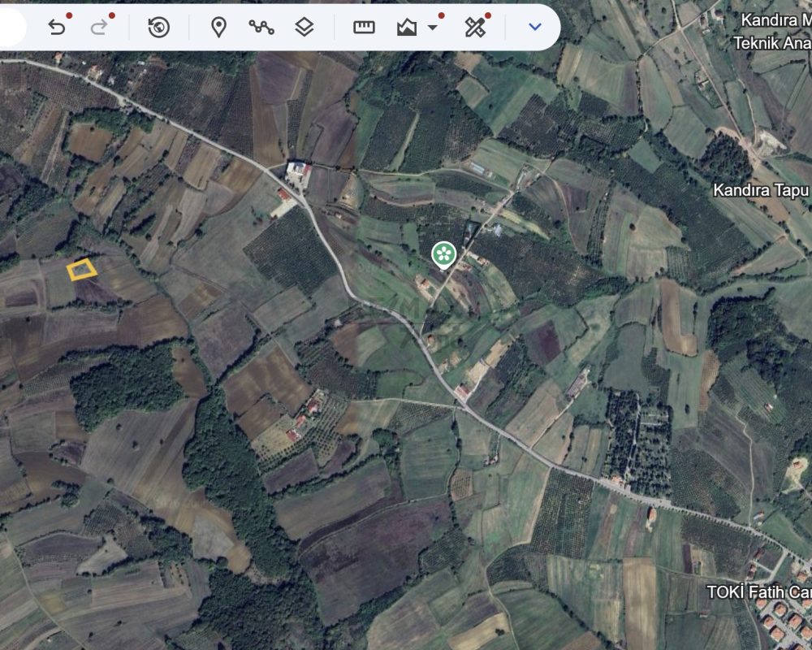The width and height of the screenshot is (812, 650).
Task: Select the yellow outlined polygon parcel
Action: coord(81,270)
